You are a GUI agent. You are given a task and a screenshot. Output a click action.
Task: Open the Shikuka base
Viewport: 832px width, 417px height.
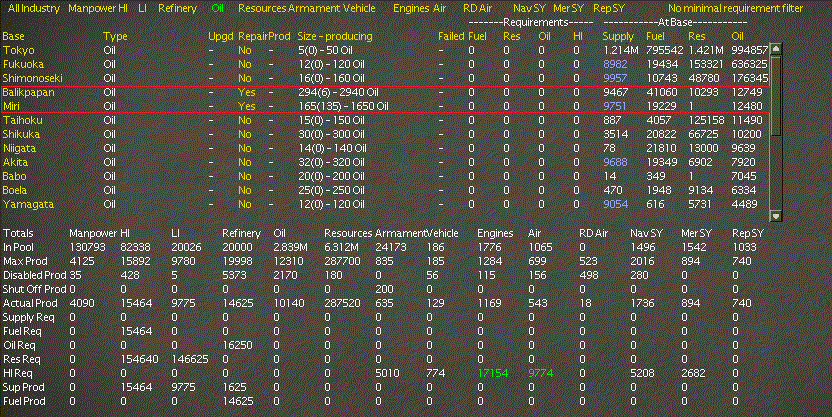click(x=21, y=134)
